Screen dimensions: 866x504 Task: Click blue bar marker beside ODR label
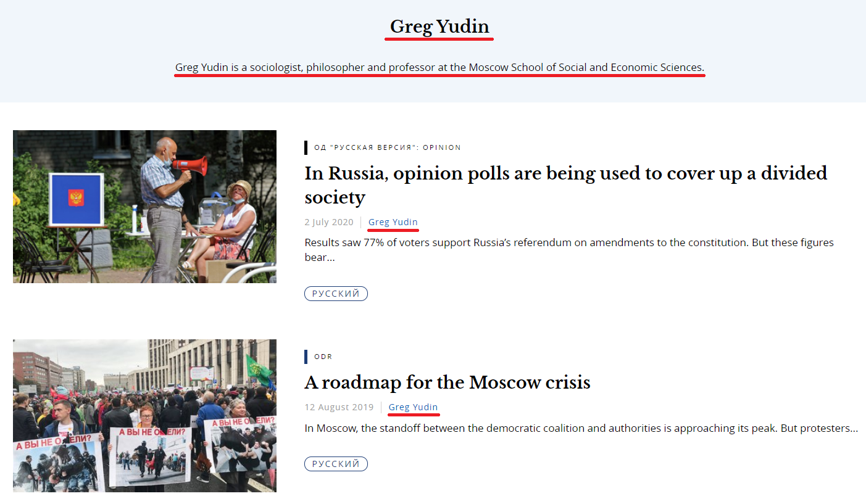(x=306, y=357)
